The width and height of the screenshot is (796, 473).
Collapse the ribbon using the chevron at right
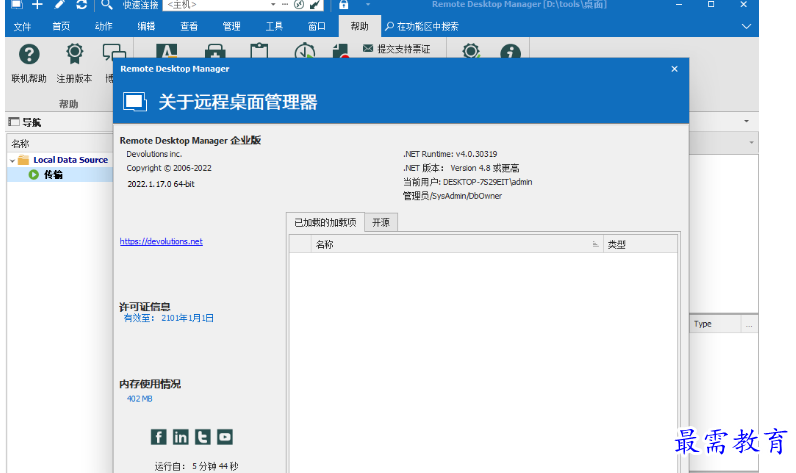pos(746,26)
